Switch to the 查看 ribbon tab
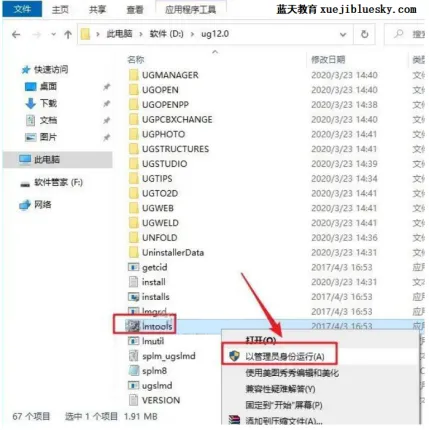 pos(135,9)
